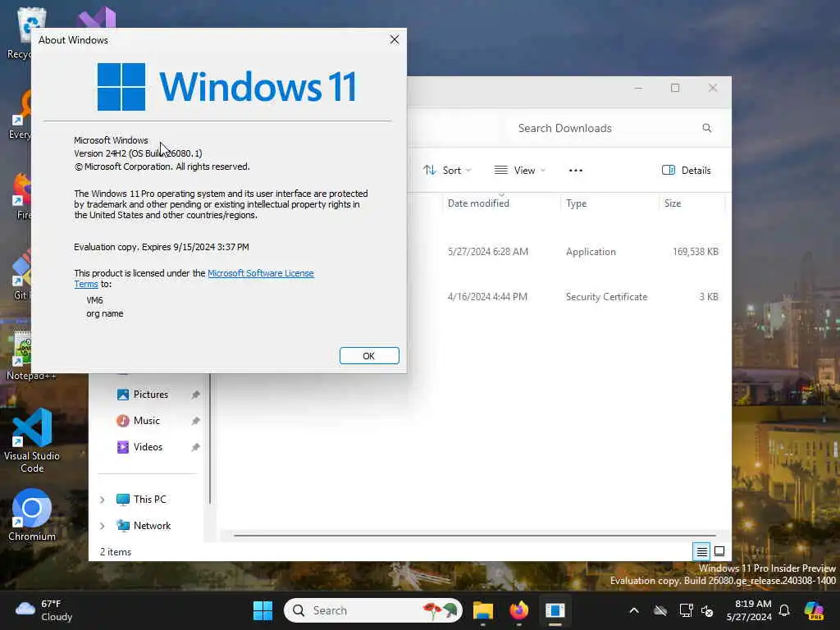Open File Explorer from the taskbar
This screenshot has width=840, height=630.
click(482, 610)
